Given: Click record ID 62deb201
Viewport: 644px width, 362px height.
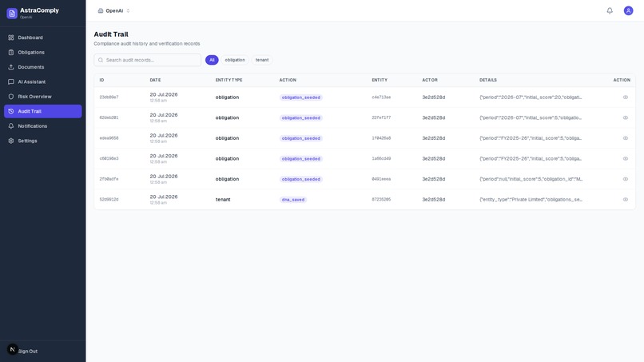Looking at the screenshot, I should pyautogui.click(x=109, y=118).
